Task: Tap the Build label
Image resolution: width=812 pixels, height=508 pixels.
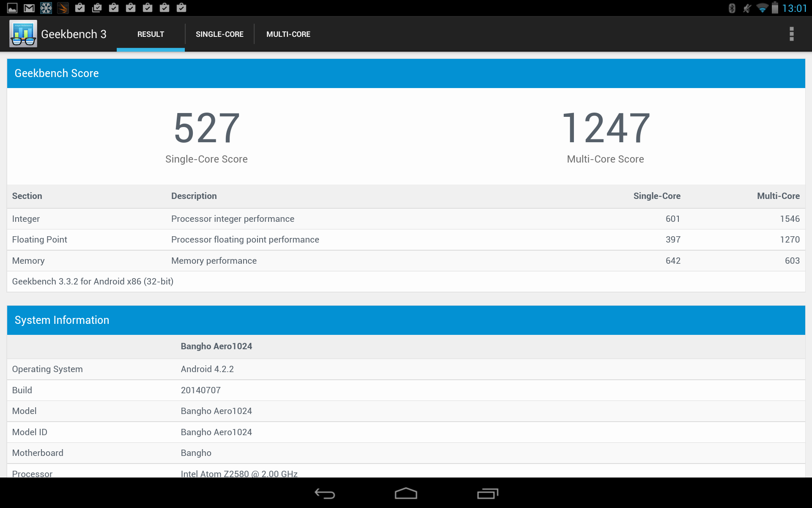Action: coord(22,390)
